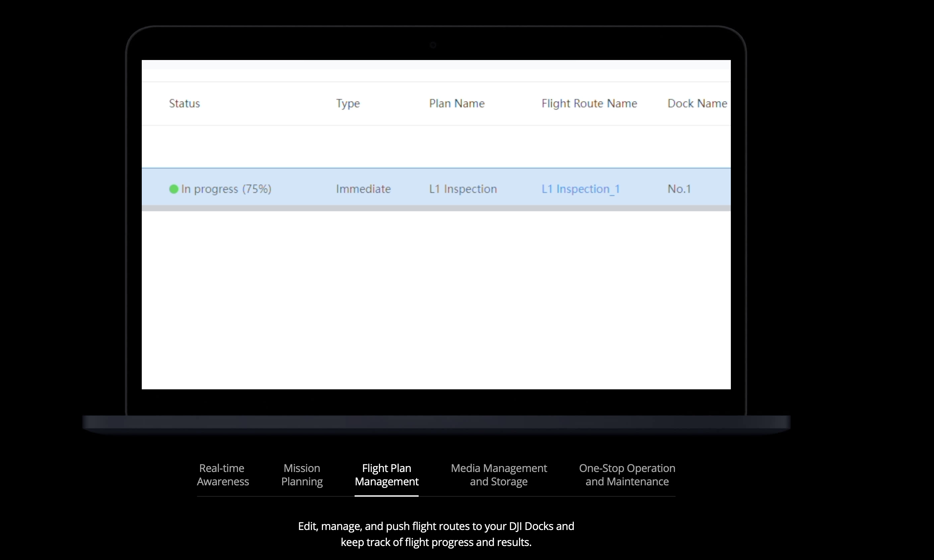
Task: Switch to the Mission Planning tab
Action: click(302, 475)
